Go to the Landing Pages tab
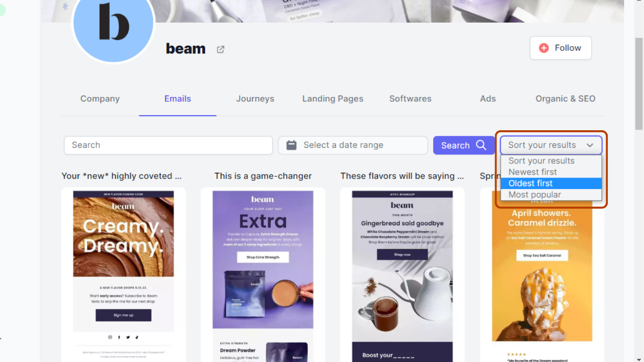This screenshot has height=362, width=644. pos(333,99)
